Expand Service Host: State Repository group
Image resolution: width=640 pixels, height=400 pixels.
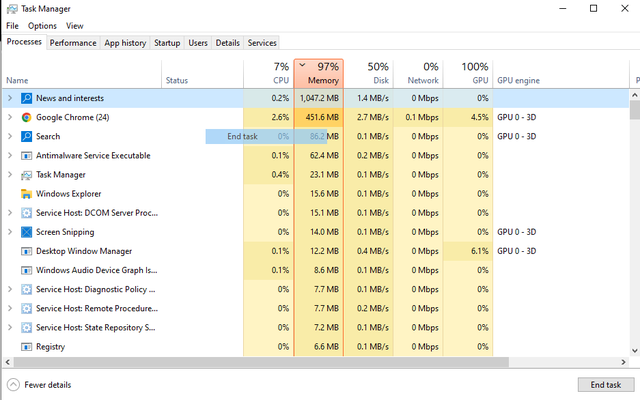(10, 327)
